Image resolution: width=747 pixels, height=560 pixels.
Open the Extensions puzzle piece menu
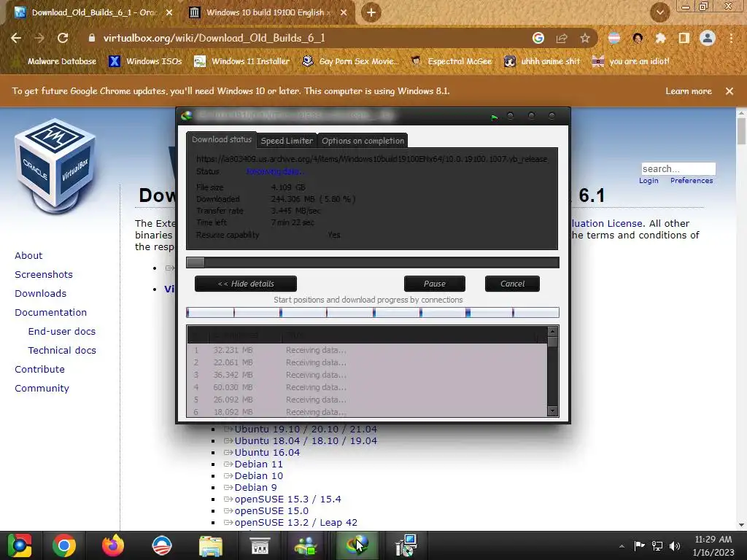tap(660, 38)
